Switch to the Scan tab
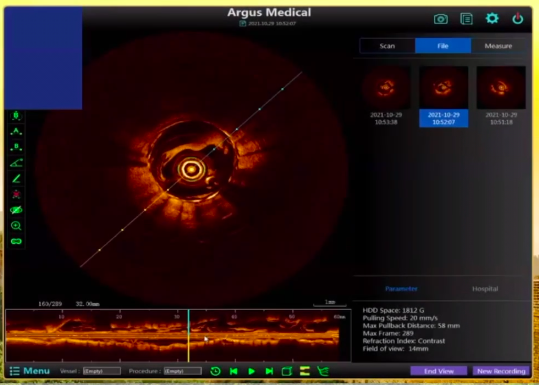Image resolution: width=539 pixels, height=385 pixels. click(x=387, y=46)
